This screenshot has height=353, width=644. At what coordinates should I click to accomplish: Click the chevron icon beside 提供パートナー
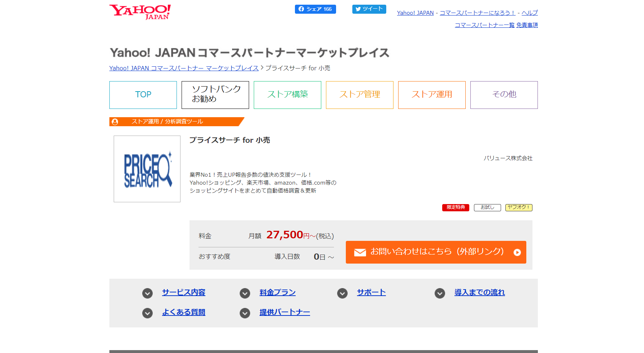tap(245, 313)
